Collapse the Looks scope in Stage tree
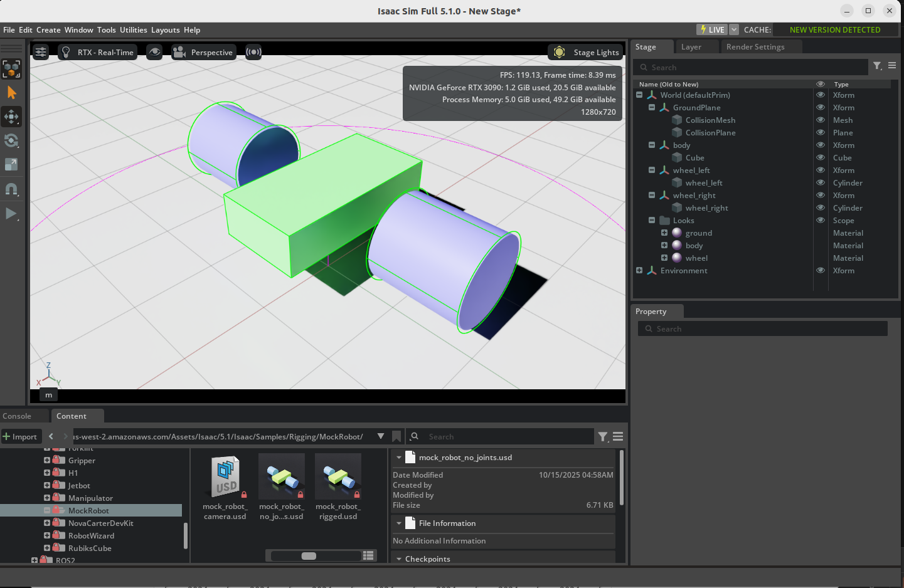This screenshot has height=588, width=904. 651,220
